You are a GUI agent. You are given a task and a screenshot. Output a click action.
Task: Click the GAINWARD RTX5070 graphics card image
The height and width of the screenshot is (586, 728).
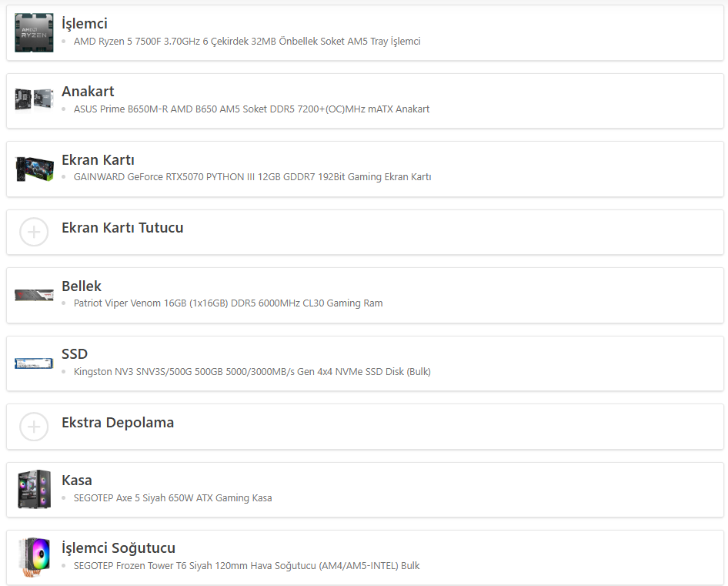coord(34,169)
